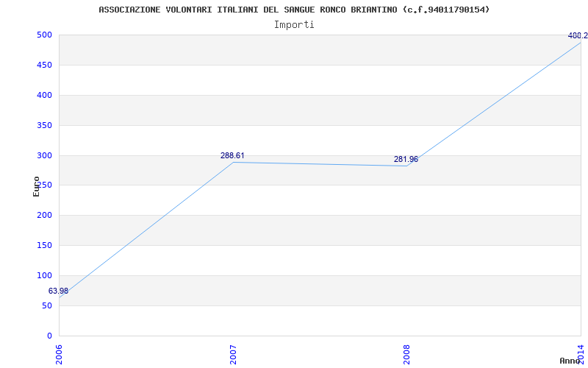Click the line point at 2007
588x368 pixels.
(x=233, y=162)
